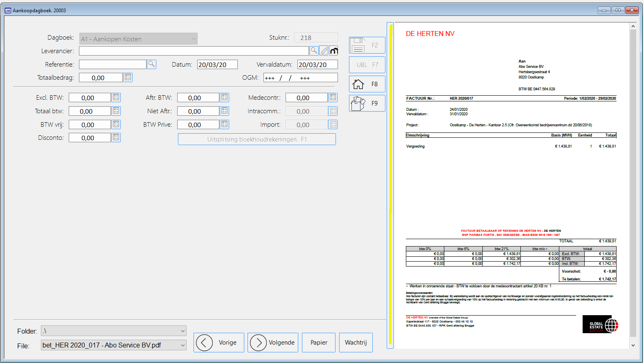
Task: Click the box archive F9 button
Action: pyautogui.click(x=367, y=103)
